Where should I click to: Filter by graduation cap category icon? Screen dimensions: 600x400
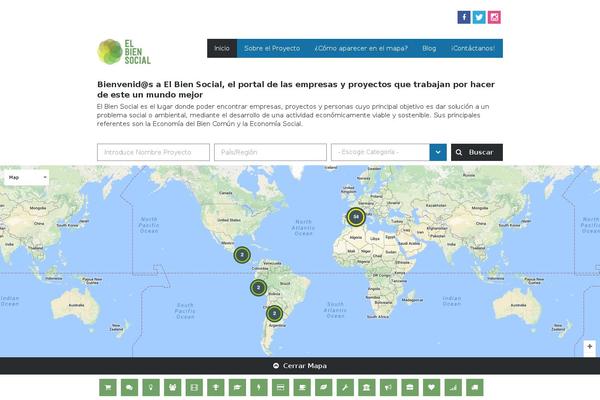237,387
